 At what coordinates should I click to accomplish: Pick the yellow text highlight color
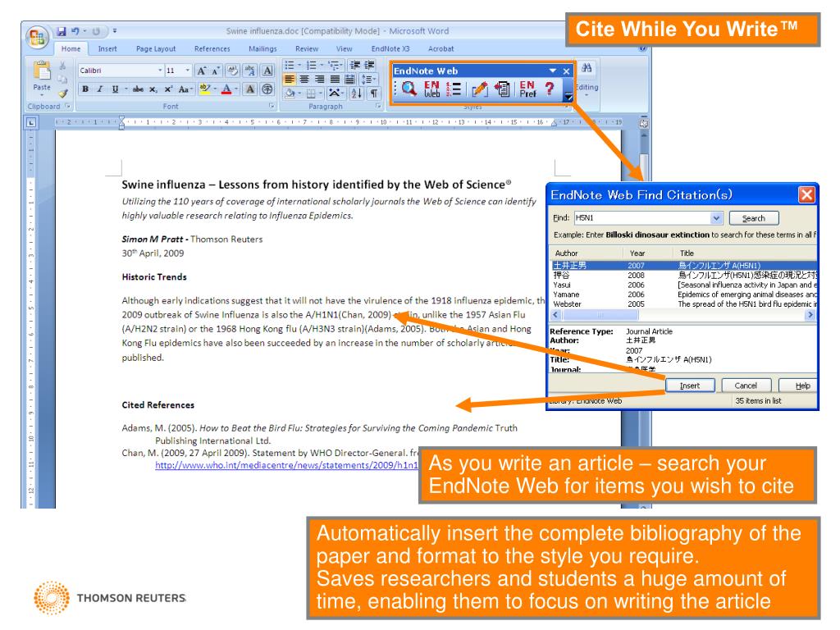click(x=203, y=89)
